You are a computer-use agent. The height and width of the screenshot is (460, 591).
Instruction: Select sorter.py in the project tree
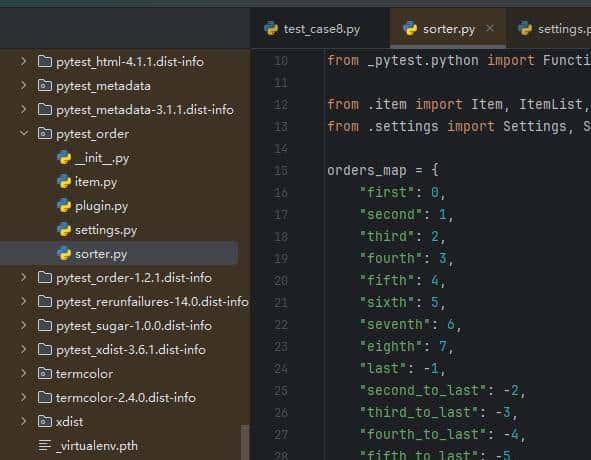(x=101, y=254)
